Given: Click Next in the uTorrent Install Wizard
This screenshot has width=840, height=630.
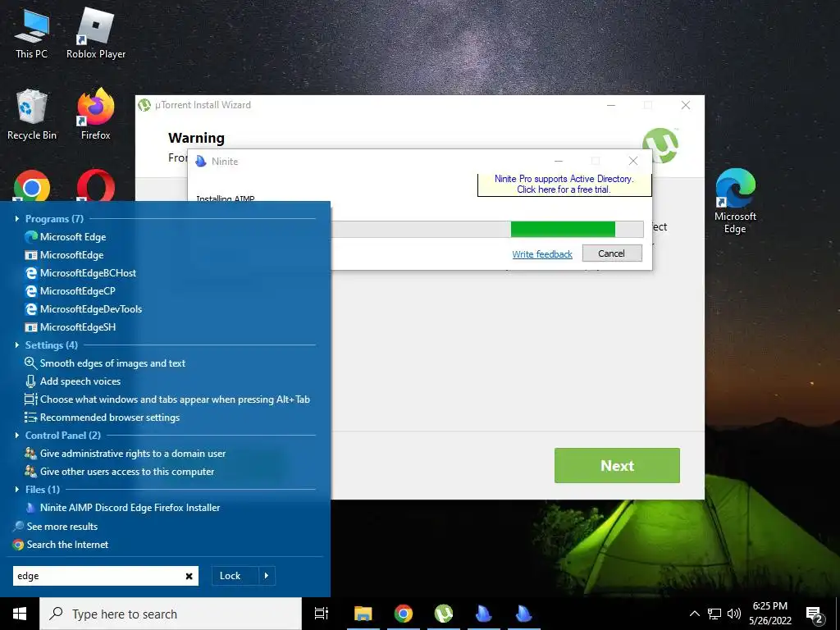Looking at the screenshot, I should tap(617, 466).
